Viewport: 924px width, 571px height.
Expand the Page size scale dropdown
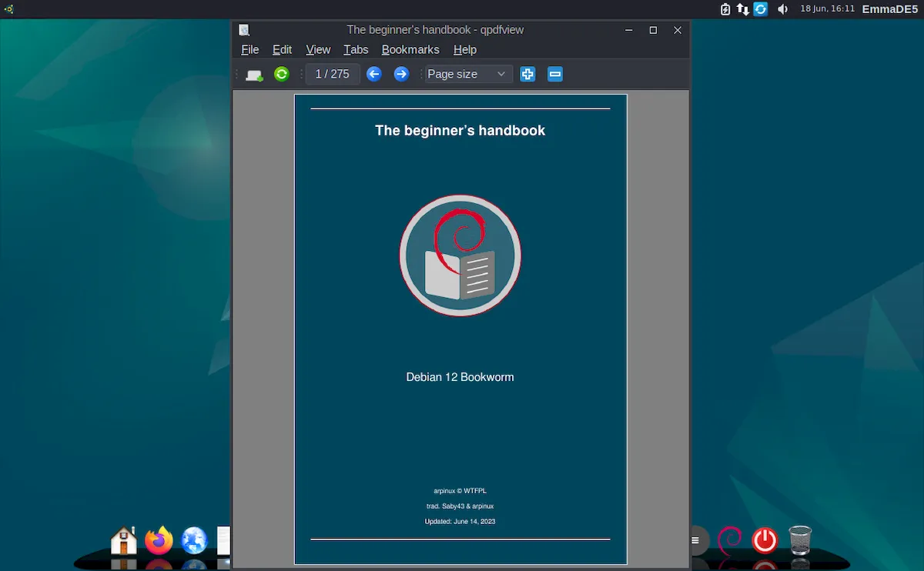tap(468, 74)
